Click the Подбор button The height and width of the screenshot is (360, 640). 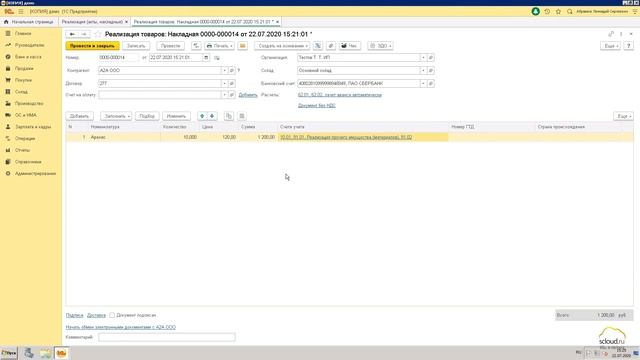pos(147,116)
